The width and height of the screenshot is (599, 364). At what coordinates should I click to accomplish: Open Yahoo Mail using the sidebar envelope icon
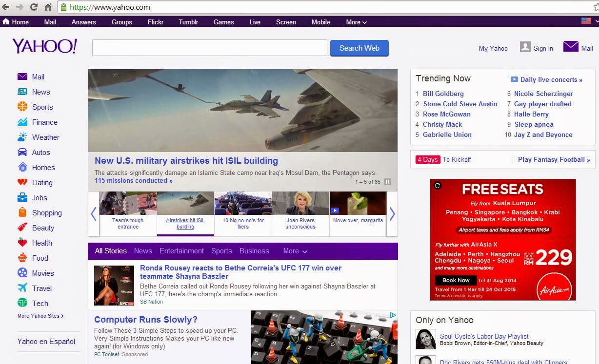[22, 77]
